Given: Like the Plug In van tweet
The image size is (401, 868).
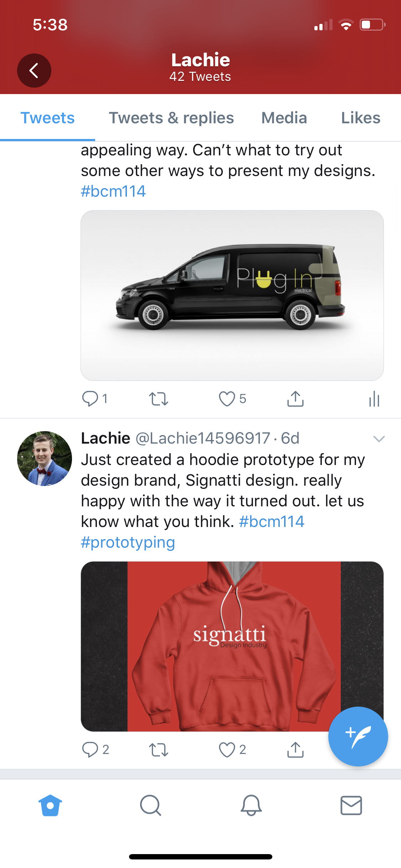Looking at the screenshot, I should (227, 399).
